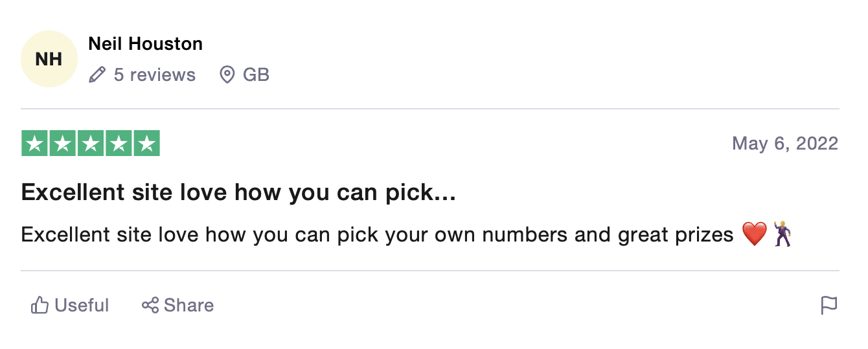Click the second green rating star
868x349 pixels.
63,144
